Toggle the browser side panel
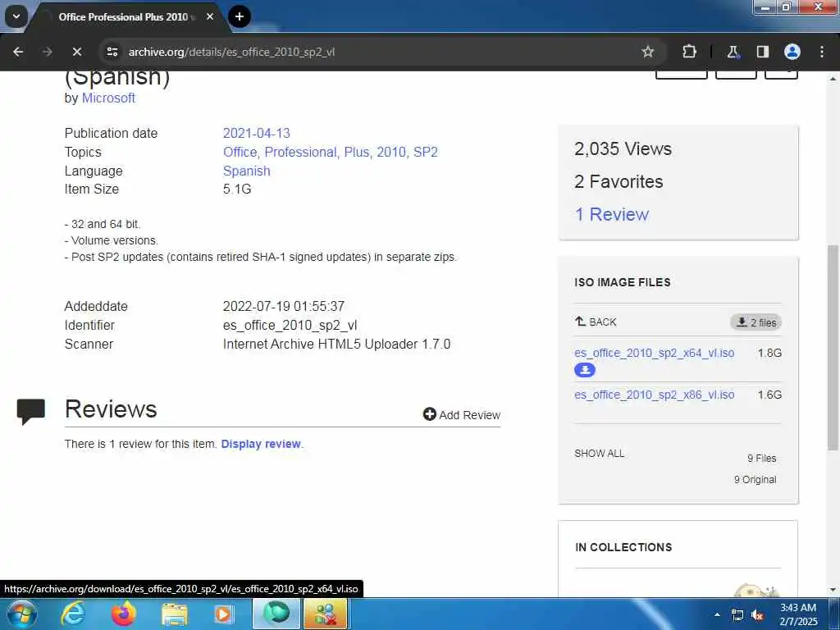The image size is (840, 630). point(762,52)
